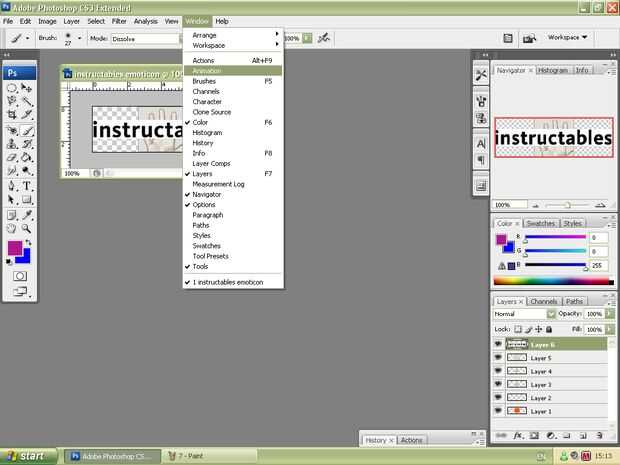Select the Brush tool in toolbox
This screenshot has width=620, height=465.
26,130
